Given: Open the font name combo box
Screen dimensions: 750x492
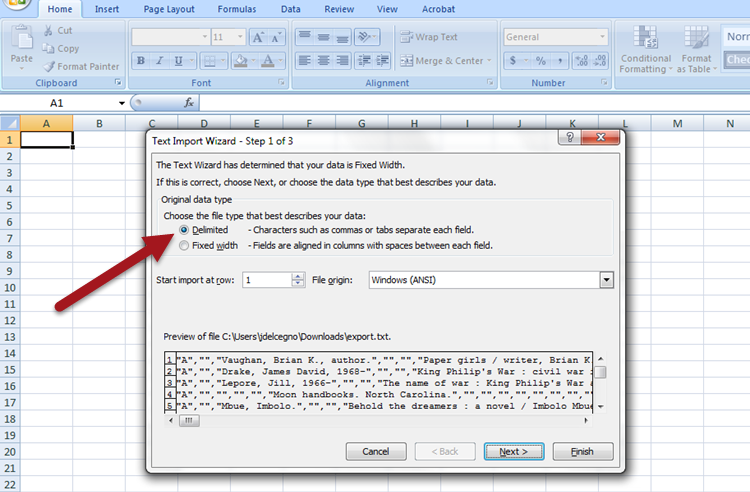Looking at the screenshot, I should coord(171,37).
